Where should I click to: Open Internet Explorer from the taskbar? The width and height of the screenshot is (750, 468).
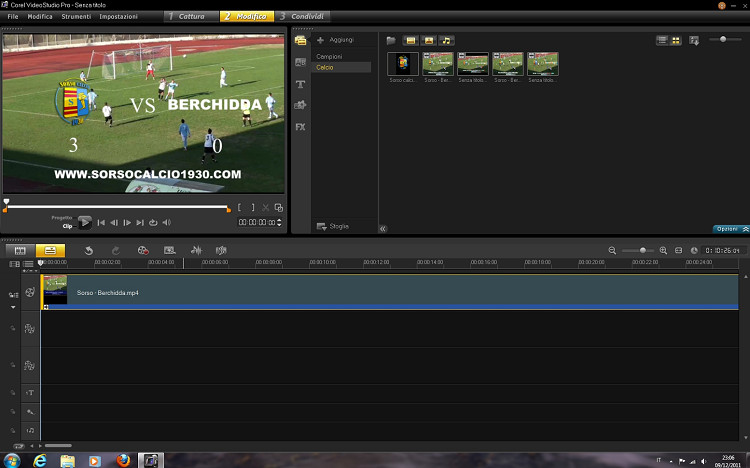pyautogui.click(x=40, y=460)
